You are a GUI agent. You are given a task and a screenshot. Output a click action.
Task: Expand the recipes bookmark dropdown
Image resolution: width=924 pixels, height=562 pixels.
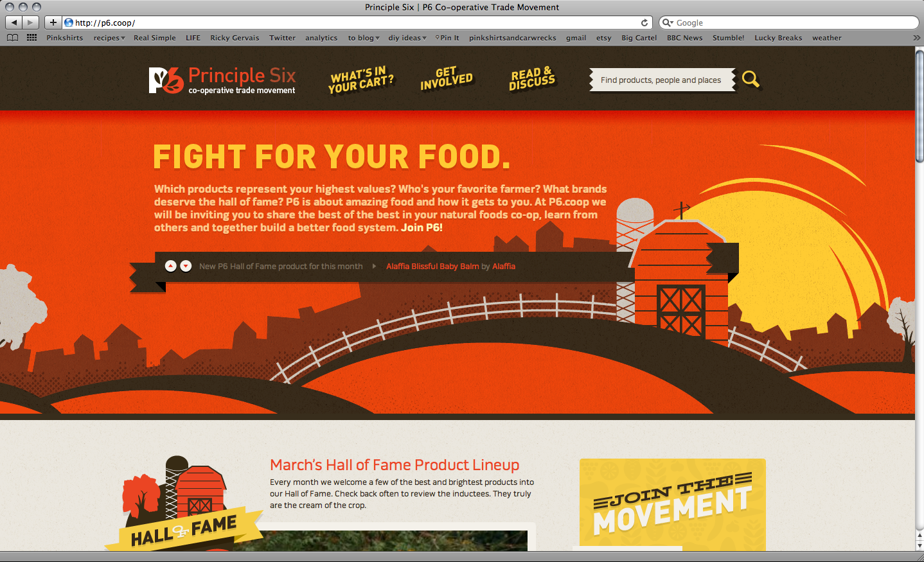point(109,38)
